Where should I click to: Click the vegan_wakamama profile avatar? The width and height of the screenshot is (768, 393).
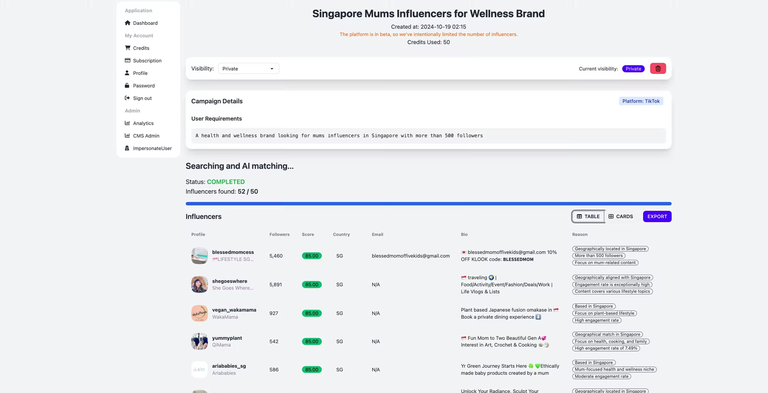199,313
